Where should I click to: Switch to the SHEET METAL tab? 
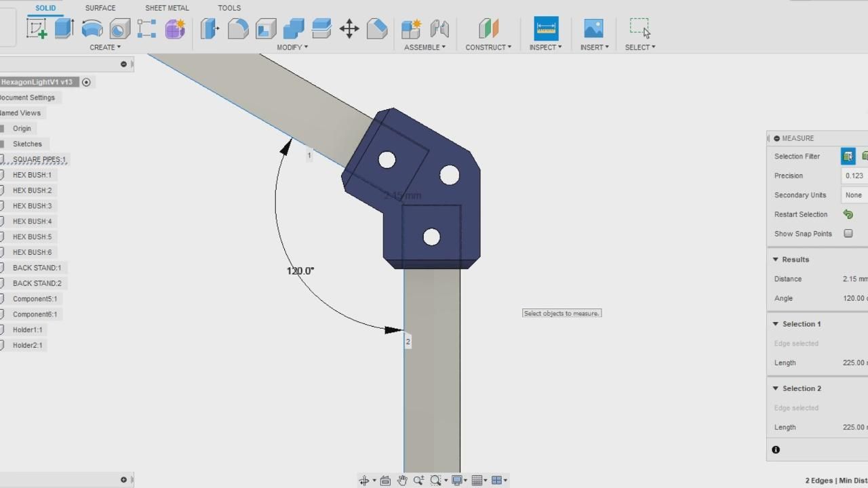coord(167,8)
